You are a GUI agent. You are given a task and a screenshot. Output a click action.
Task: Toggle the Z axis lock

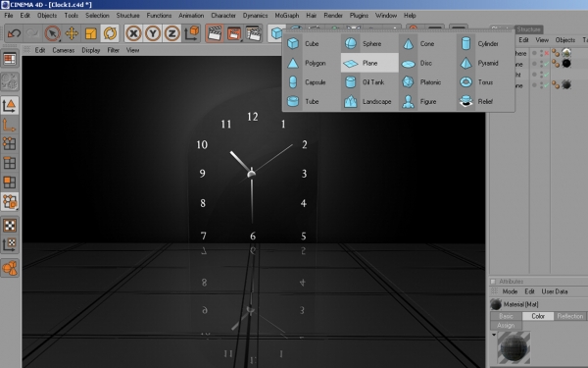coord(171,33)
